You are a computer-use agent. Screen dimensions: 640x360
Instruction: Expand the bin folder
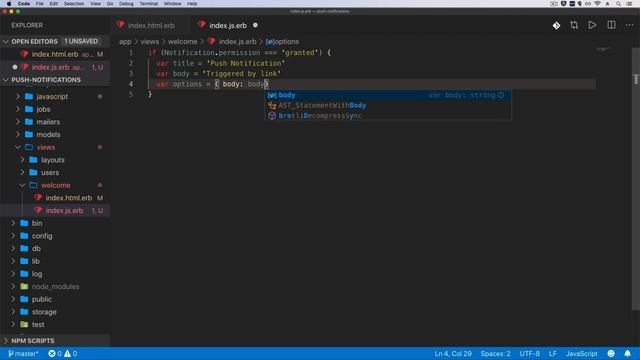(x=55, y=223)
